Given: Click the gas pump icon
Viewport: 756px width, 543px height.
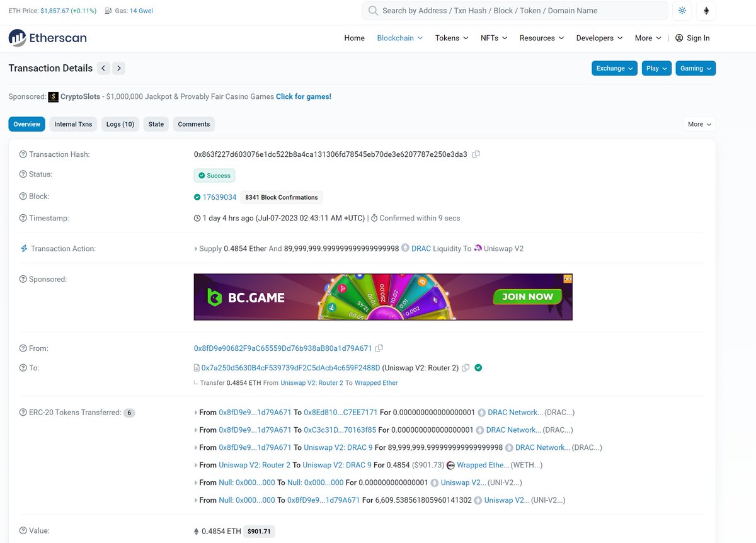Looking at the screenshot, I should 109,11.
